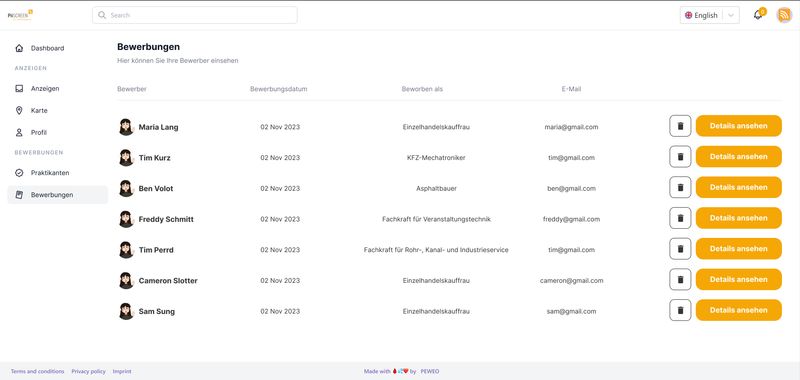The image size is (800, 380).
Task: Click the Dashboard home icon
Action: [19, 48]
